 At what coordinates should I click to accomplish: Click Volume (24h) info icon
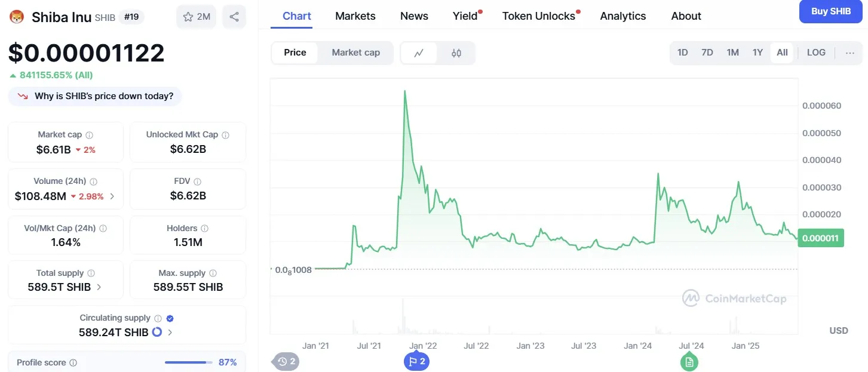tap(94, 182)
